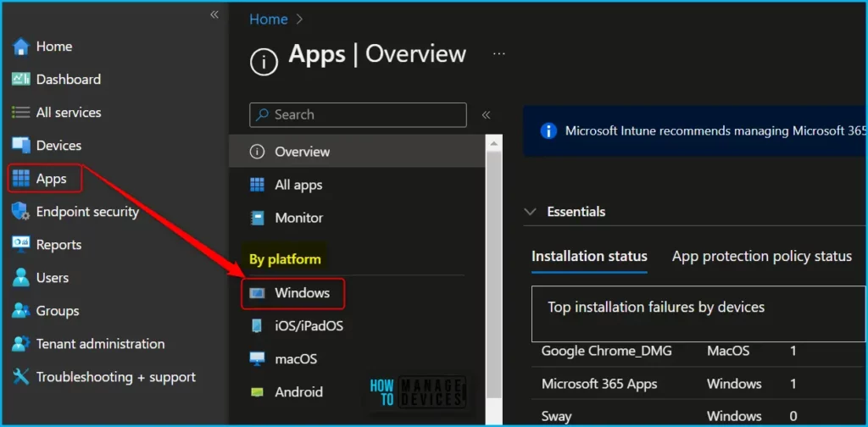Open the ellipsis more options menu
The width and height of the screenshot is (868, 427).
click(498, 53)
